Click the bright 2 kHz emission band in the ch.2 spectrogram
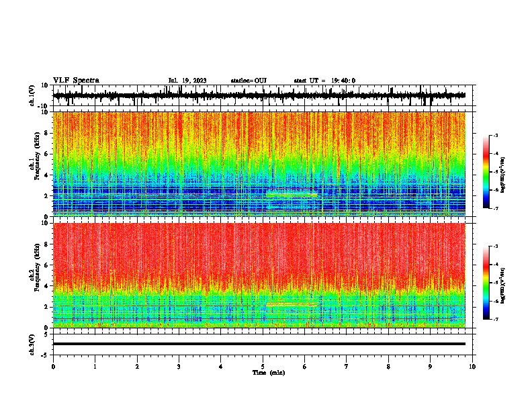Image resolution: width=532 pixels, height=411 pixels. 292,305
